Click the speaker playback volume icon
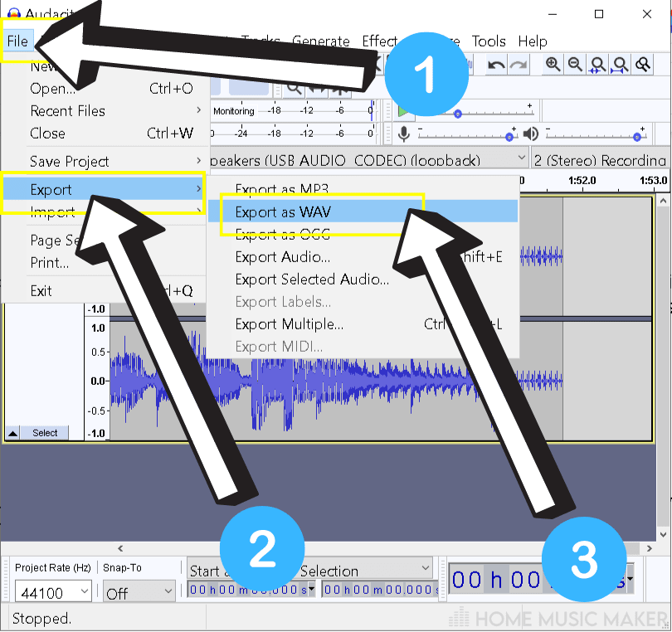 531,134
